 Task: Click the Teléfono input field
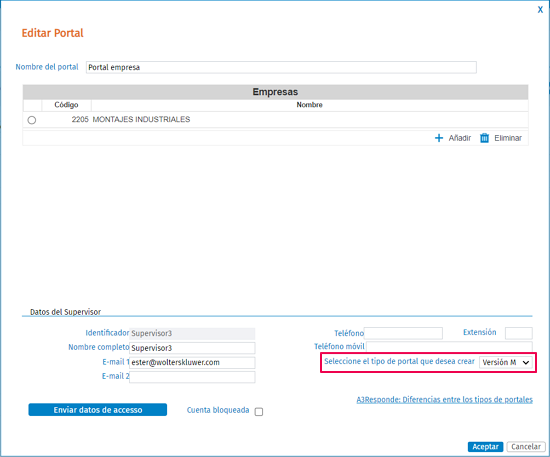click(403, 333)
